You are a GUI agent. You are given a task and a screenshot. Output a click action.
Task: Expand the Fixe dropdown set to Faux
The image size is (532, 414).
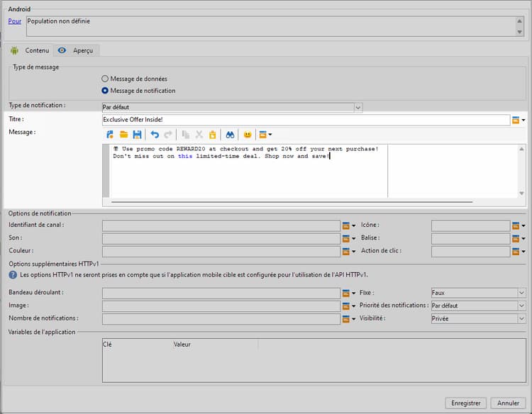[521, 293]
